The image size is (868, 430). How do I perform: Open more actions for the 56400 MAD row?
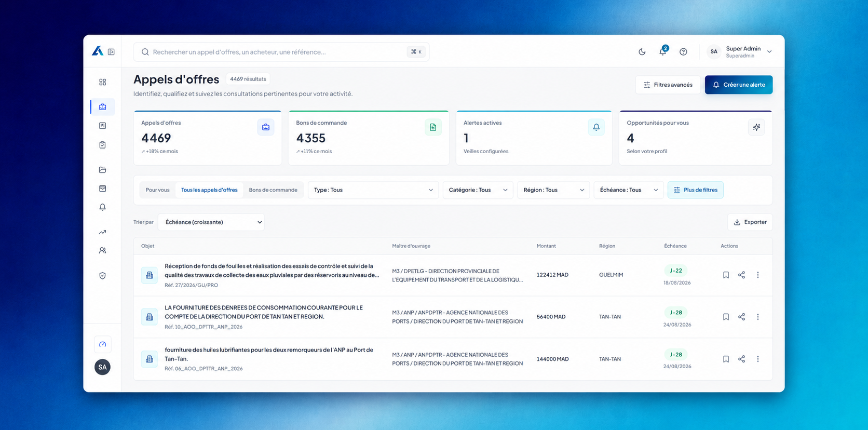(x=758, y=317)
